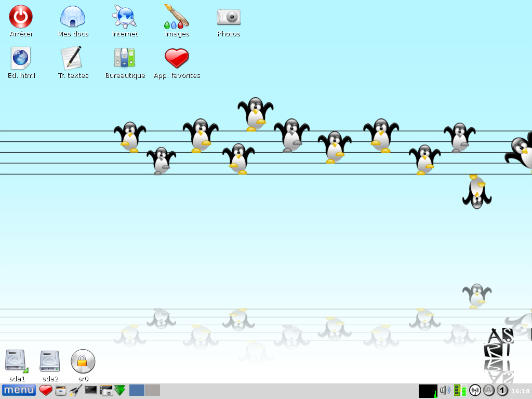Screen dimensions: 532x399
Task: Open the Photos camera icon
Action: [229, 17]
